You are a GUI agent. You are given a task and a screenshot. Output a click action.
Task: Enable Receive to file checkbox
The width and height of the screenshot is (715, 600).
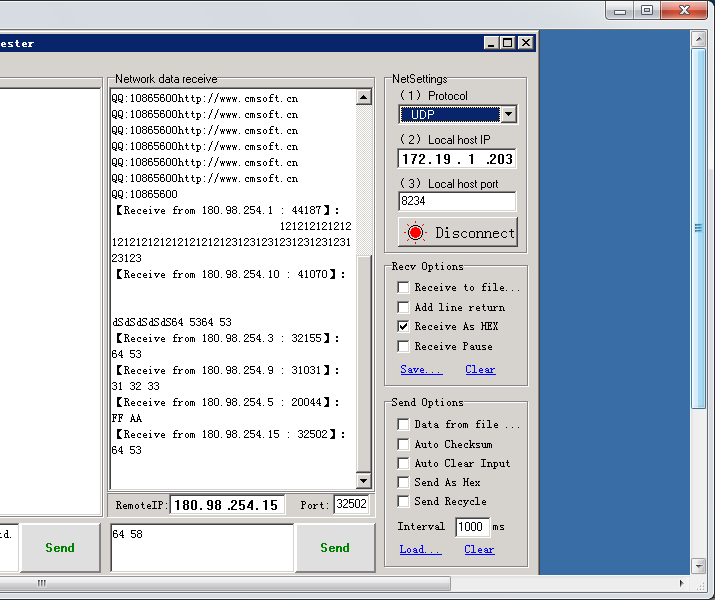coord(404,288)
